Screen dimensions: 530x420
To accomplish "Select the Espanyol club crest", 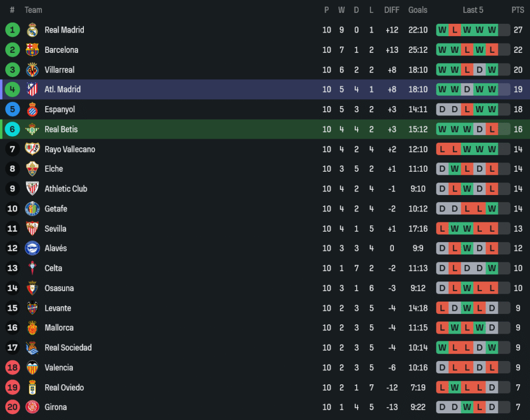I will pos(32,110).
